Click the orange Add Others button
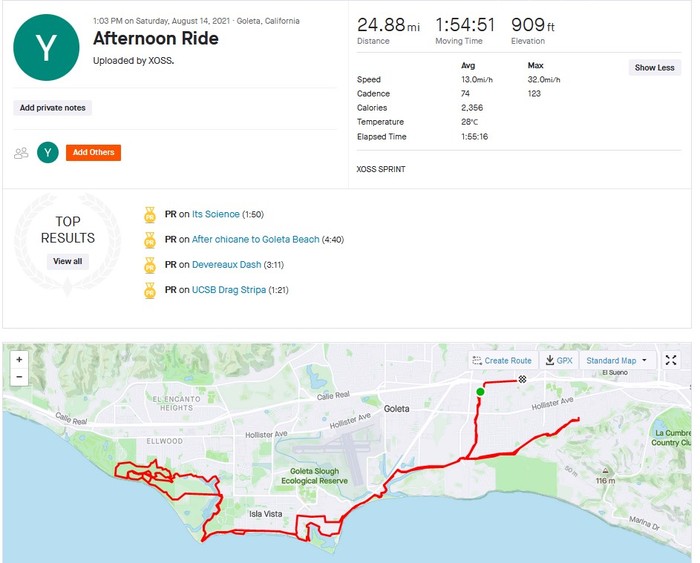This screenshot has width=700, height=563. (93, 153)
